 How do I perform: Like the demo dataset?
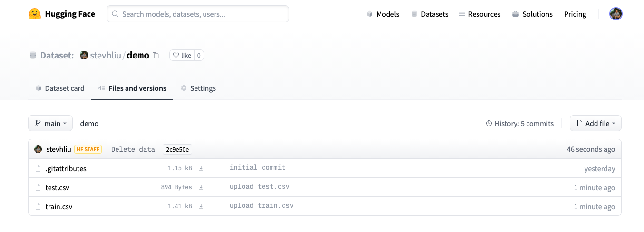click(x=182, y=56)
